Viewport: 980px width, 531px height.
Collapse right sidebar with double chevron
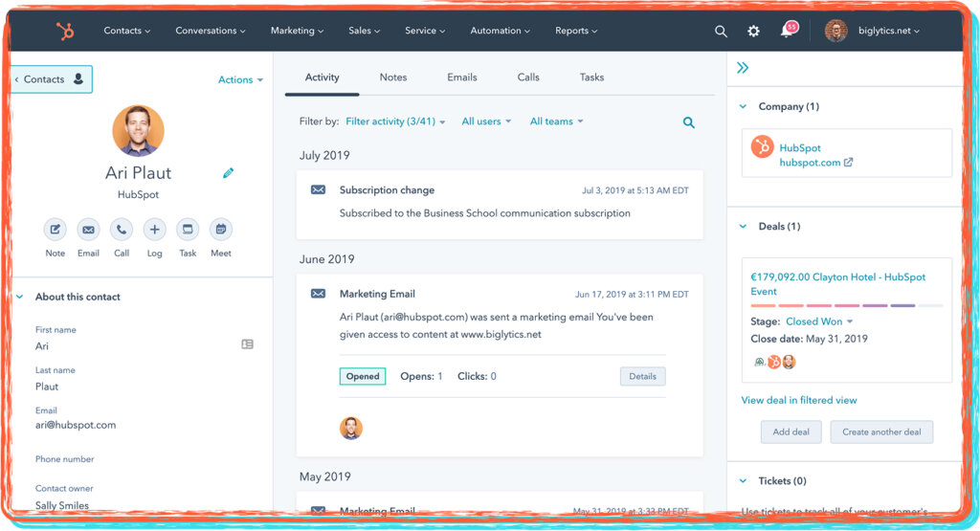pos(743,68)
